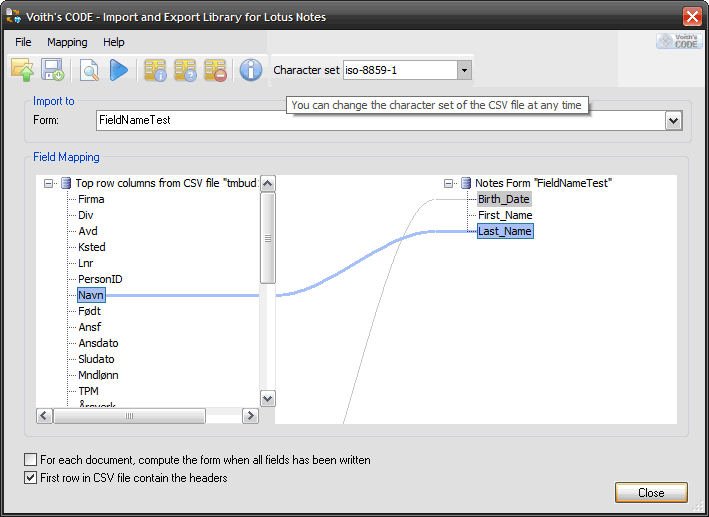Click the database icon beside CSV root
This screenshot has width=709, height=517.
(66, 183)
